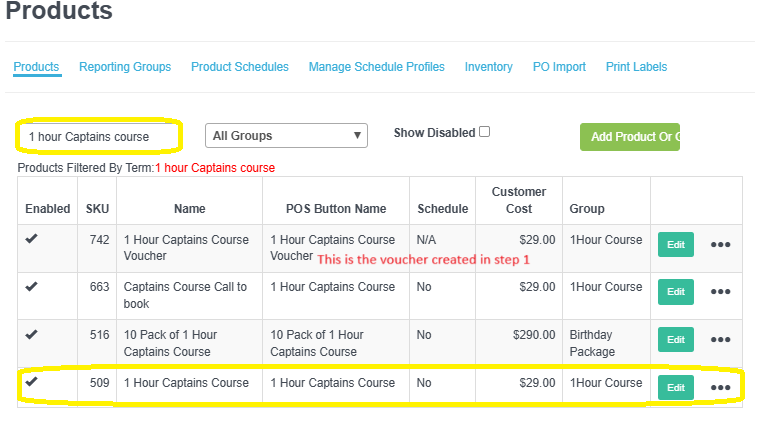
Task: Open the Inventory tab
Action: point(489,67)
